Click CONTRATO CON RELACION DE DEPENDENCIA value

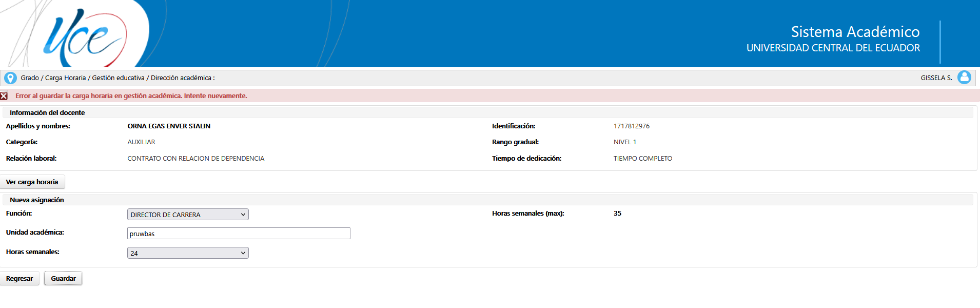coord(196,159)
